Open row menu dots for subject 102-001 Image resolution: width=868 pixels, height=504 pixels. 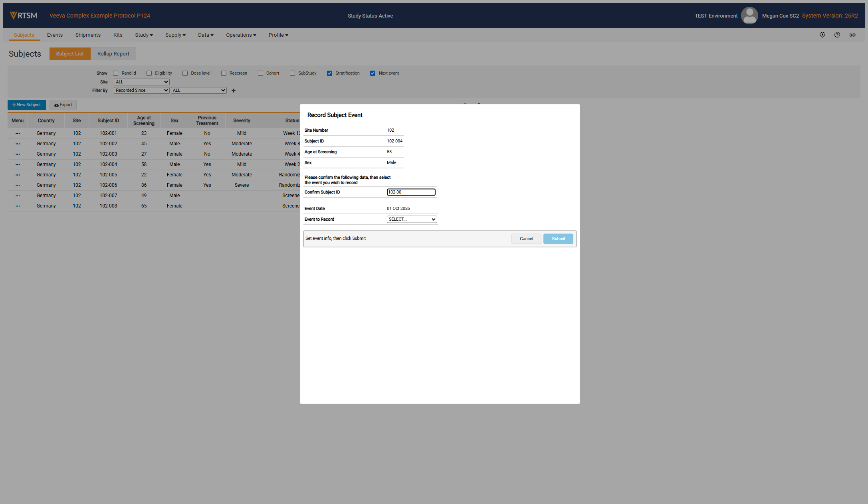tap(18, 133)
